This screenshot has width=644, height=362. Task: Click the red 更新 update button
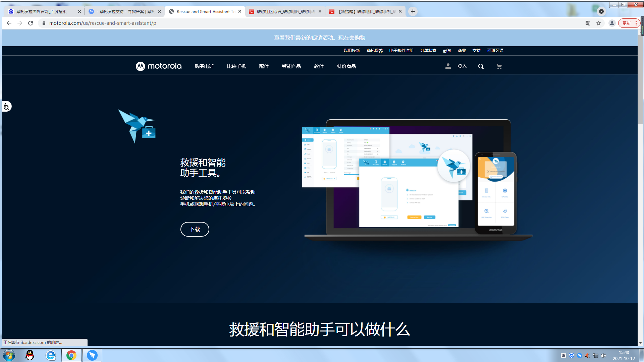(629, 23)
